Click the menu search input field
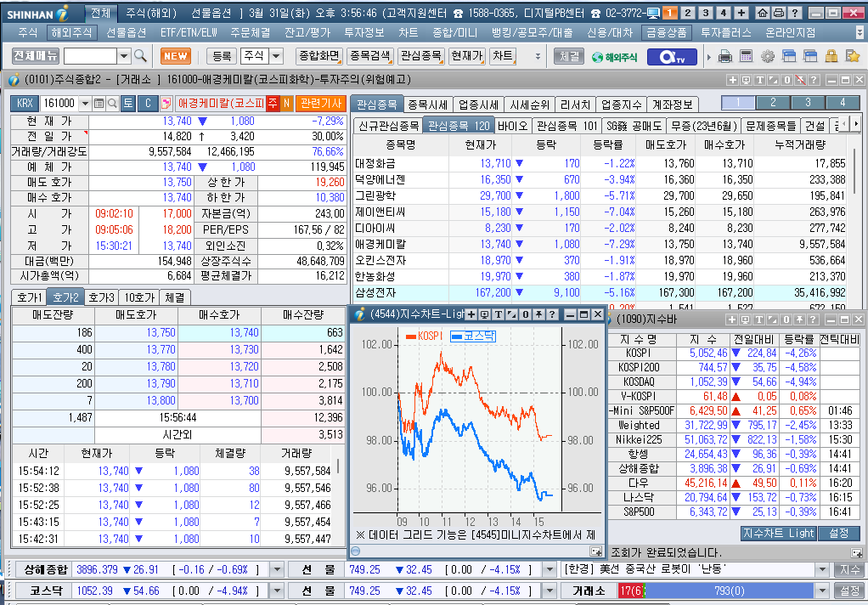Viewport: 868px width, 605px height. tap(90, 56)
